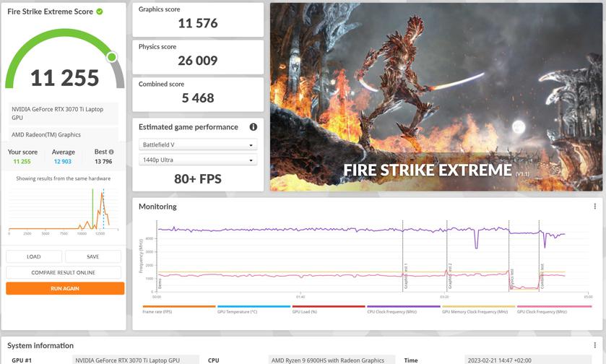Click the green validation checkmark icon
The height and width of the screenshot is (364, 606).
tap(100, 12)
